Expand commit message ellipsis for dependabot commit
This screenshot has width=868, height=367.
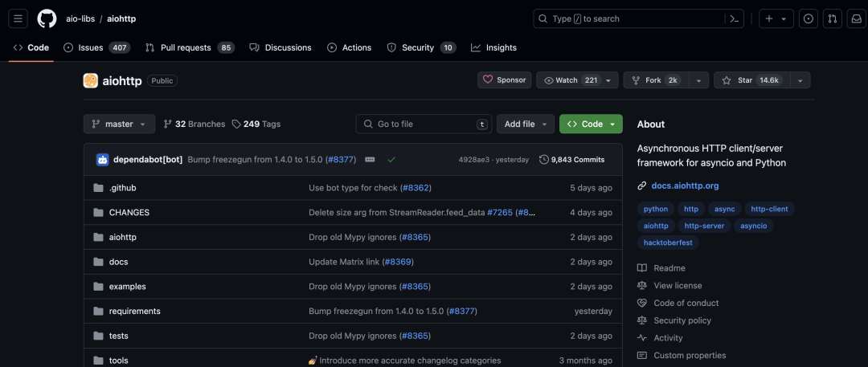(x=370, y=160)
